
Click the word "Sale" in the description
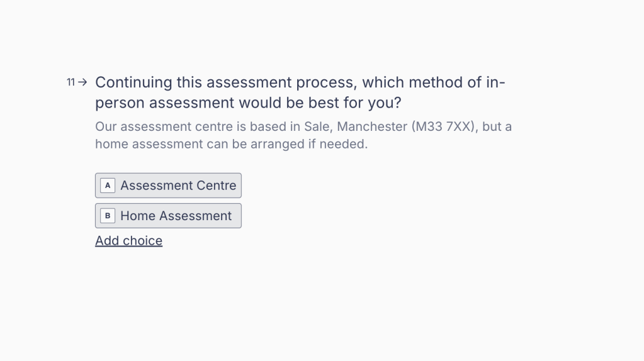317,126
